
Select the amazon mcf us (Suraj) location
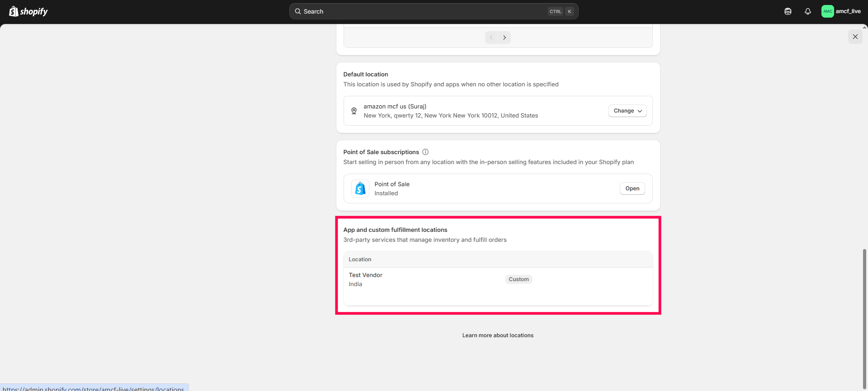coord(395,107)
